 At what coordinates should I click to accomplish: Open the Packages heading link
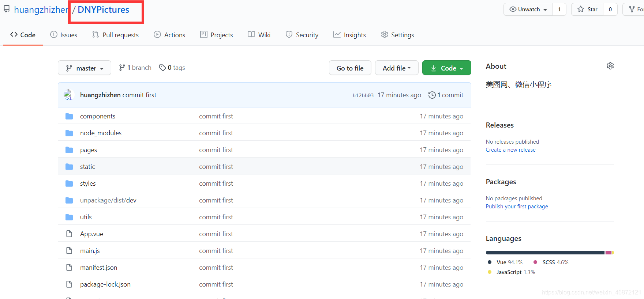tap(501, 182)
